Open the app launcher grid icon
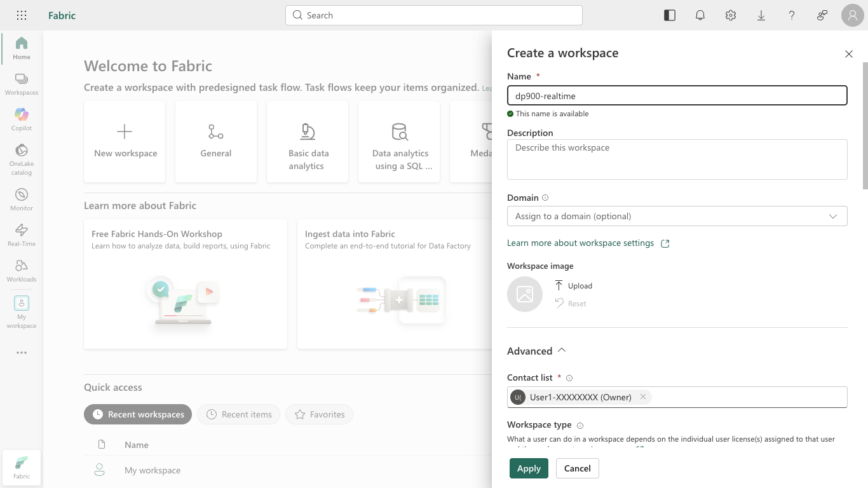 click(x=22, y=15)
